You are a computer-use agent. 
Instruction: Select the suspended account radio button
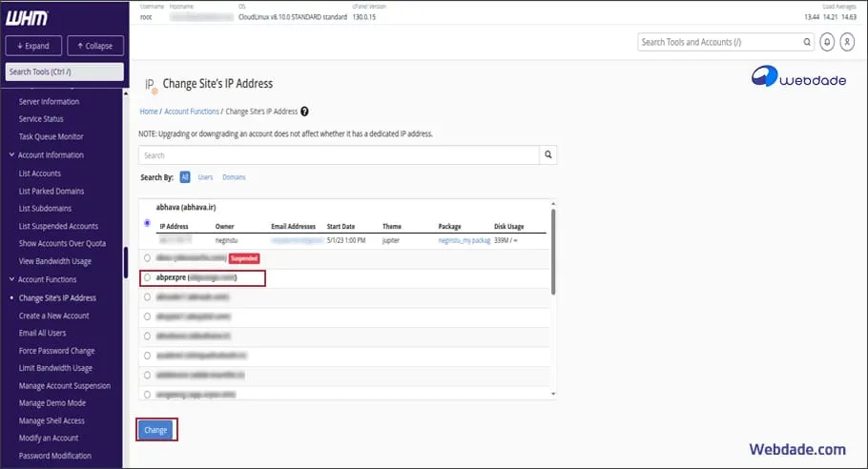146,257
